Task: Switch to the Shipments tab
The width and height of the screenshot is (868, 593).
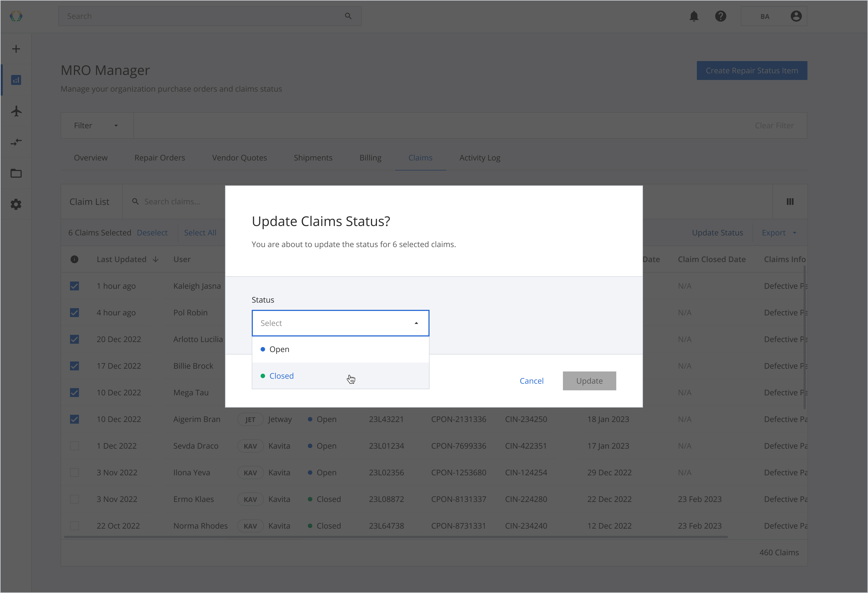Action: [x=313, y=158]
